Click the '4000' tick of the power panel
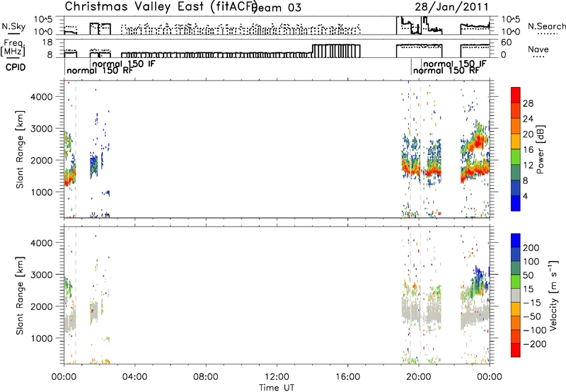 (41, 97)
